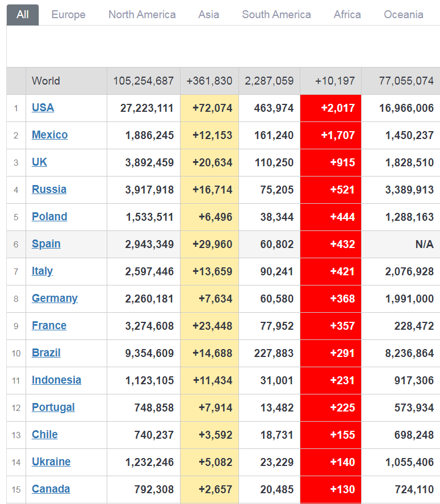Click the All tab
440x504 pixels.
point(23,15)
